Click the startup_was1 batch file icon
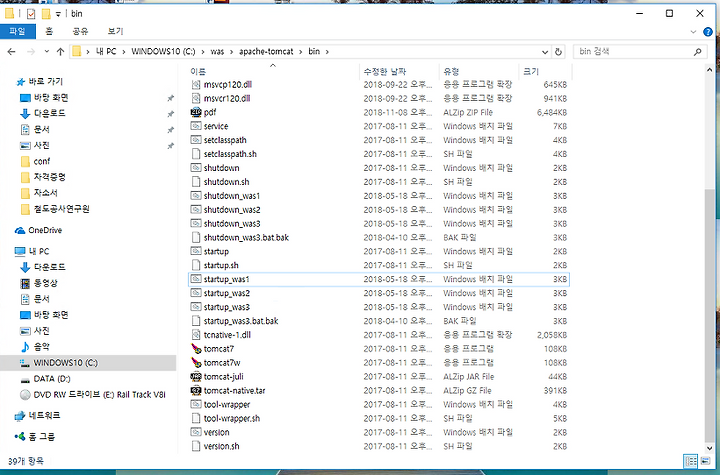 196,279
